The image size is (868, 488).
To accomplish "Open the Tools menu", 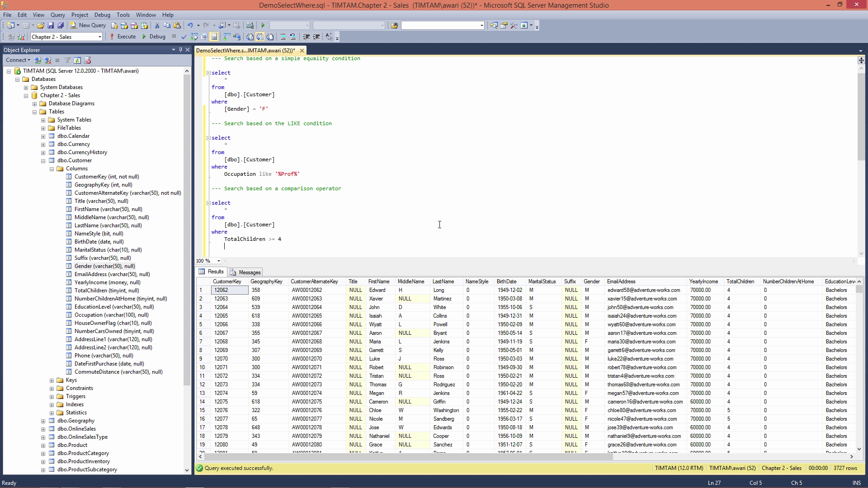I will pyautogui.click(x=123, y=15).
